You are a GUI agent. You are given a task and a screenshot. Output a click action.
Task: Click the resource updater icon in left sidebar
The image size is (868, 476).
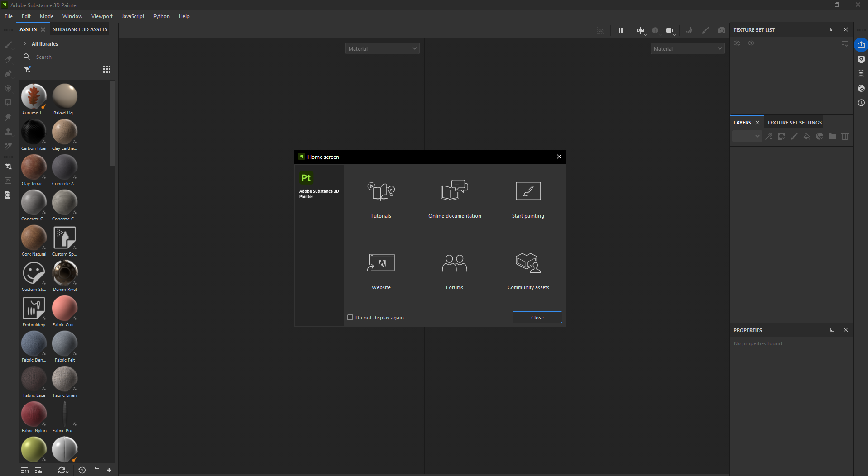(x=8, y=195)
